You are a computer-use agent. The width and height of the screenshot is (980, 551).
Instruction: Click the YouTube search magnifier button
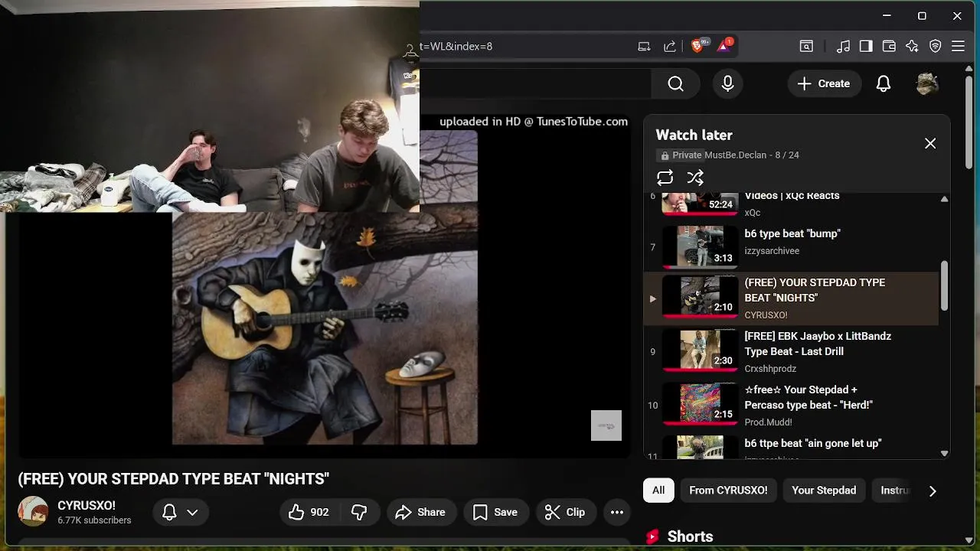[675, 83]
